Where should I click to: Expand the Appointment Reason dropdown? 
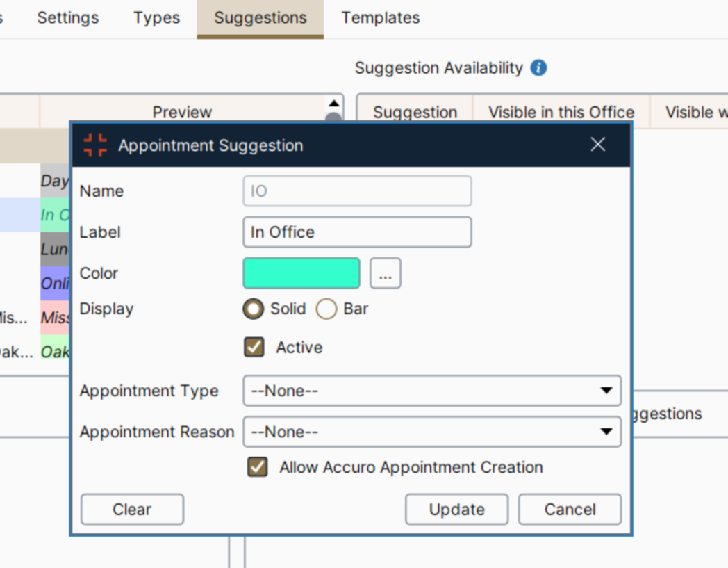click(431, 432)
